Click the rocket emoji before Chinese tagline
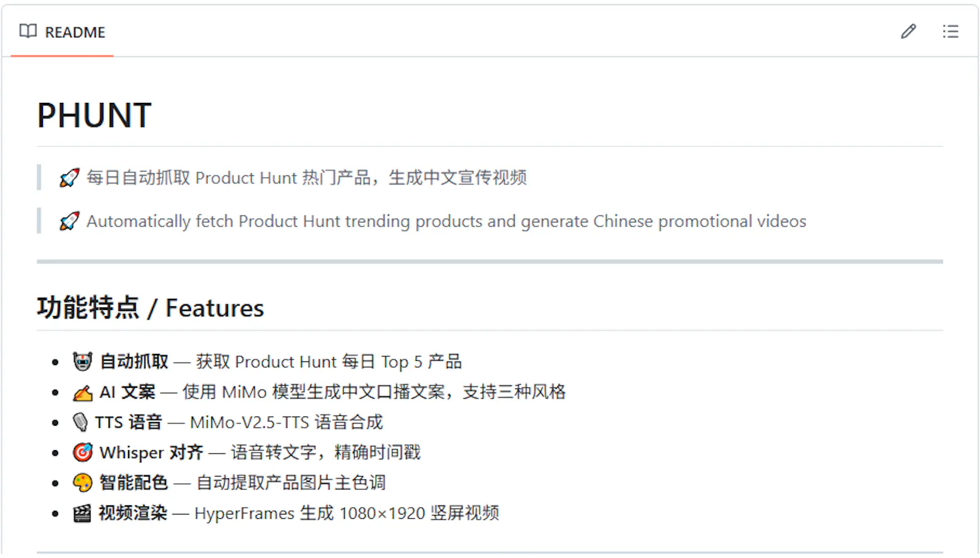This screenshot has width=980, height=558. click(69, 178)
